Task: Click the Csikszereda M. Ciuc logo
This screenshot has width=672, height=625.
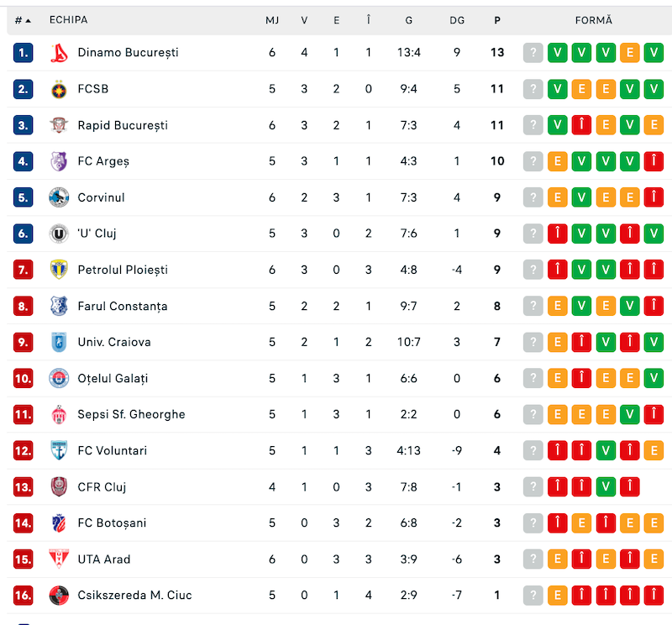Action: 59,596
